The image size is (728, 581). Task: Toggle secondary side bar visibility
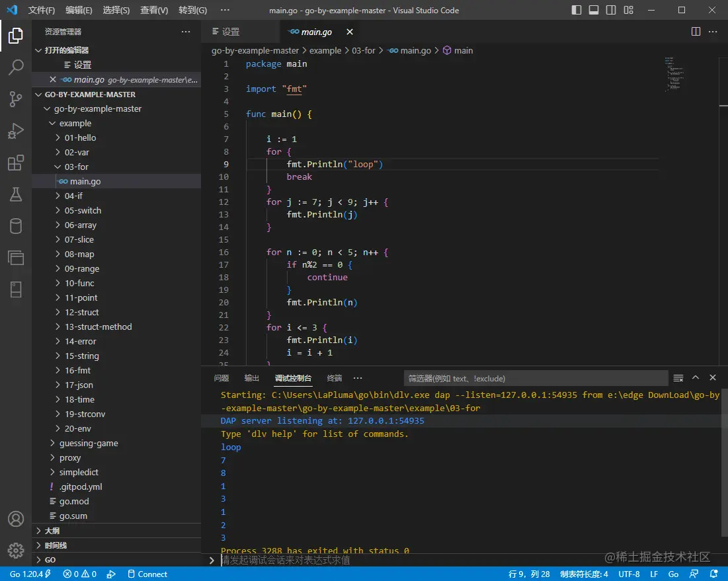(611, 10)
